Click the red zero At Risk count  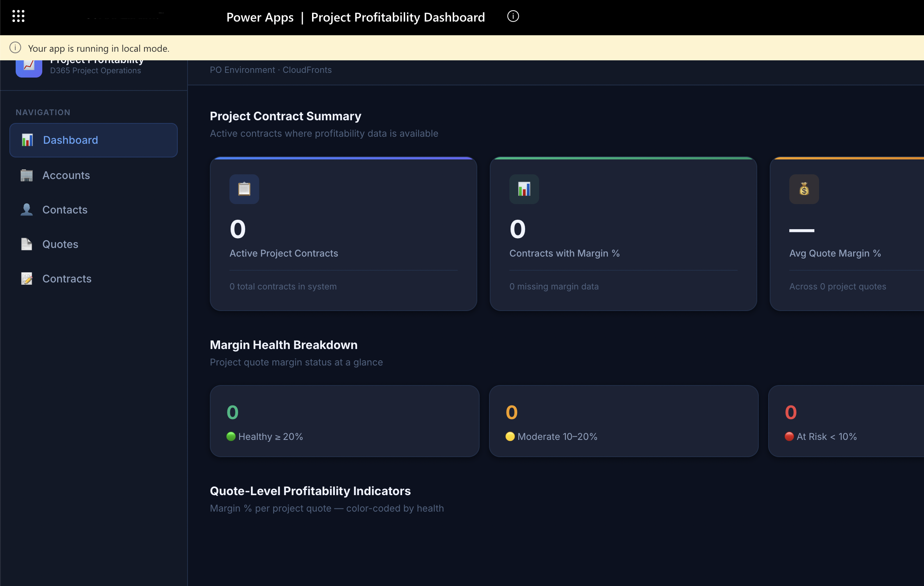(791, 412)
